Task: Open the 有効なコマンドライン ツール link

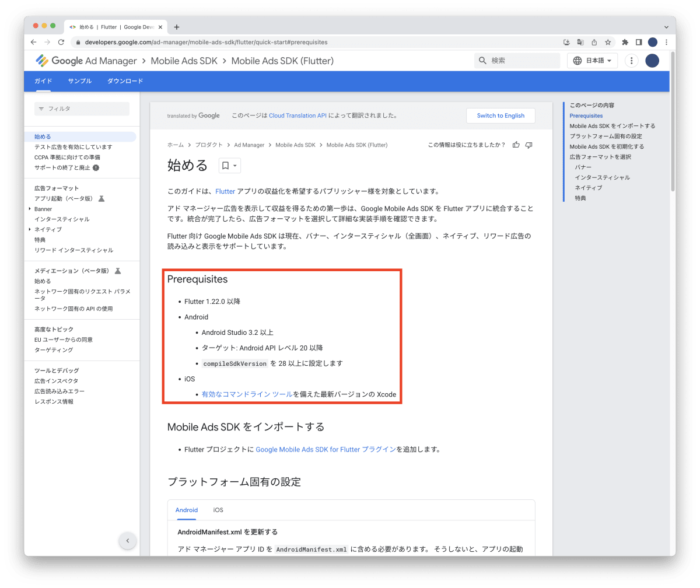Action: click(247, 394)
